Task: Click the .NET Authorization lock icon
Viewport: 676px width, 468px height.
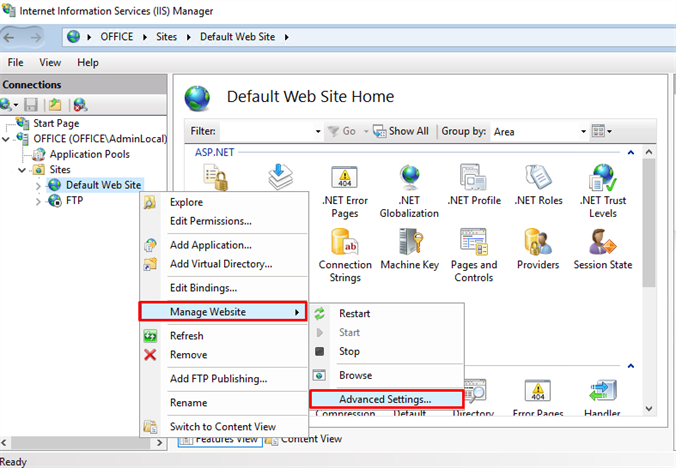Action: tap(216, 177)
